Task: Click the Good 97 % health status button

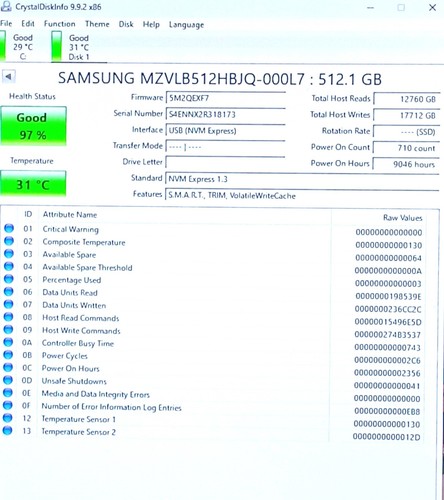Action: (33, 126)
